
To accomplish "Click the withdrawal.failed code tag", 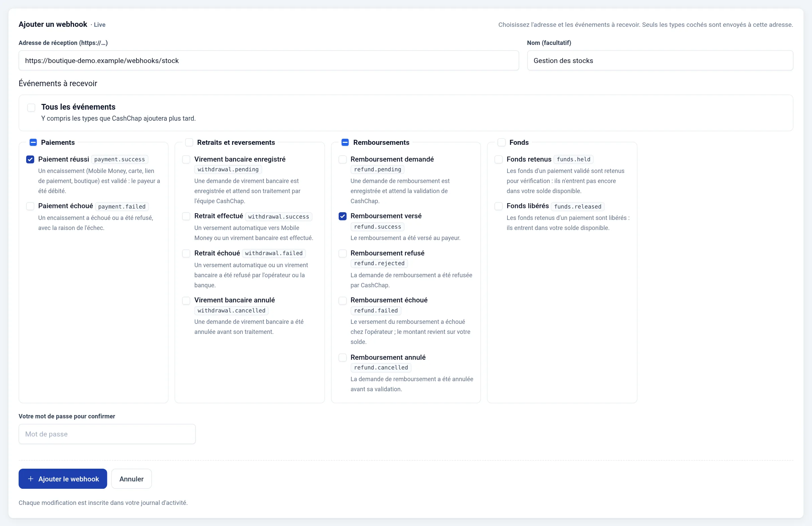I will click(x=274, y=253).
